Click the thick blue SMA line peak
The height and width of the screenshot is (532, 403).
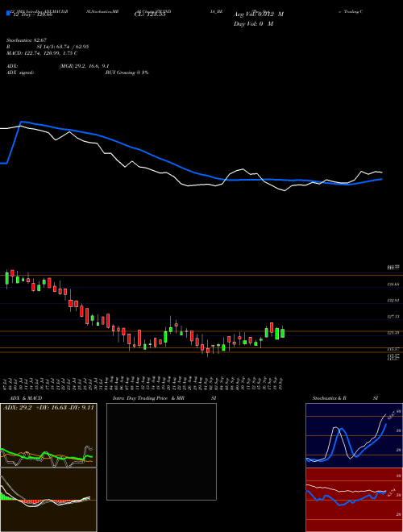[x=22, y=122]
